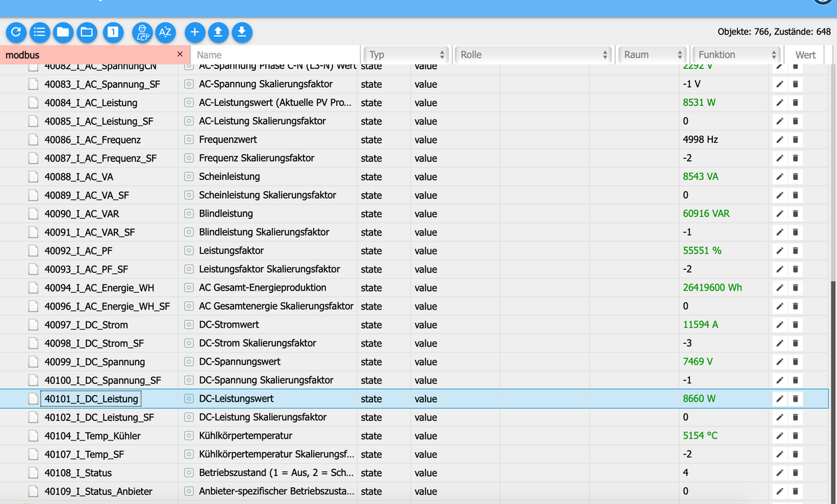The width and height of the screenshot is (837, 504).
Task: Open the Typ filter dropdown
Action: coord(405,54)
